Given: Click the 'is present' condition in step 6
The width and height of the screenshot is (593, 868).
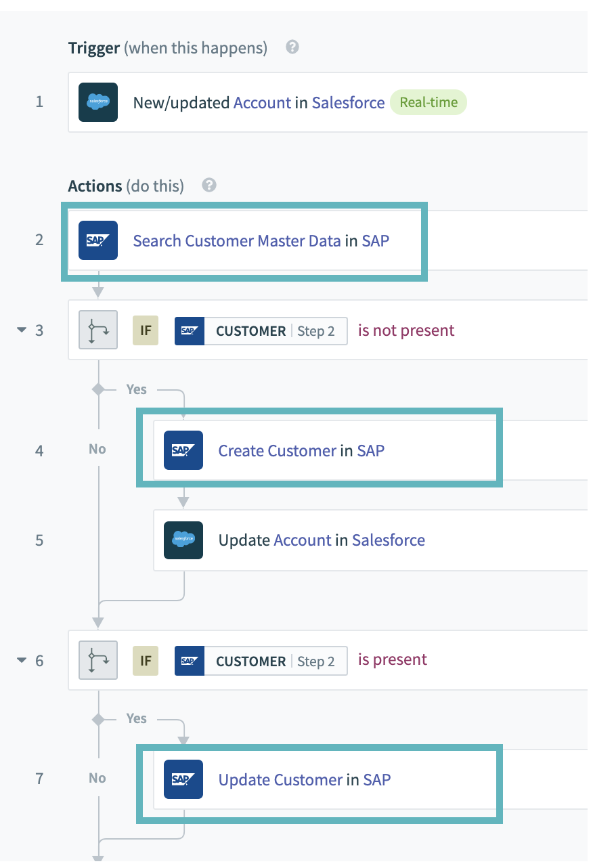Looking at the screenshot, I should coord(393,660).
